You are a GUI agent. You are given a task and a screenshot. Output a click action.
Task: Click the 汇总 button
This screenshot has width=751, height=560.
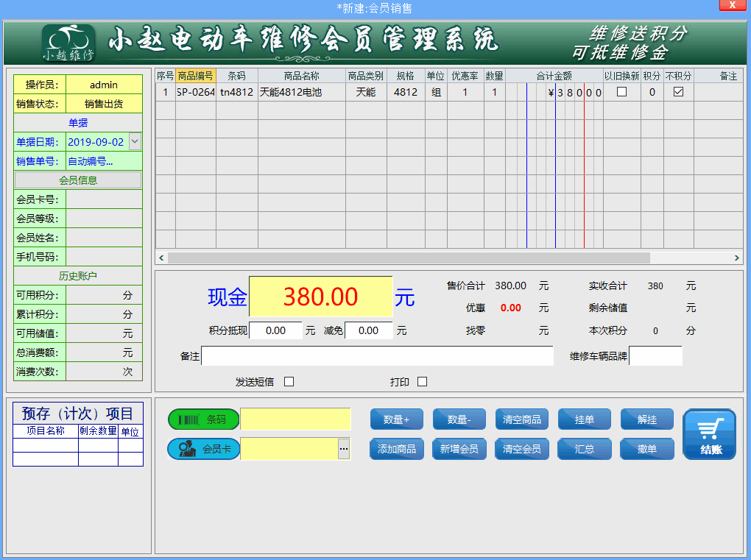(x=585, y=449)
